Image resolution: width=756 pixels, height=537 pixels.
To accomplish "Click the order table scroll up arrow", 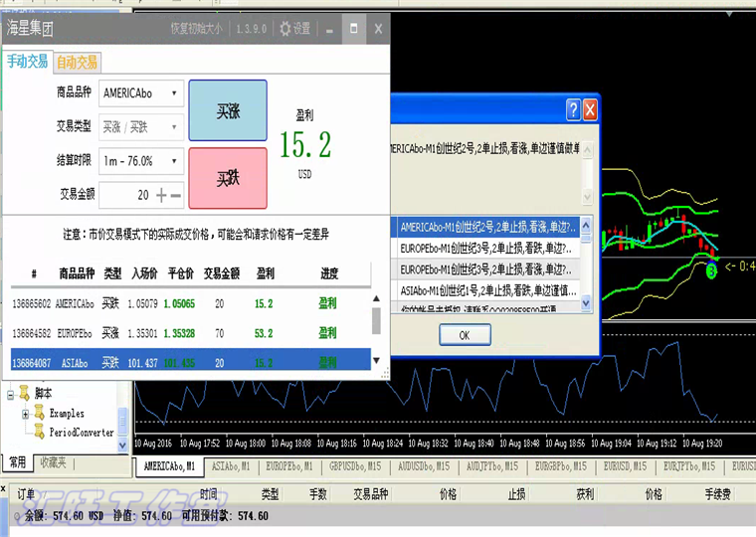I will coord(377,298).
